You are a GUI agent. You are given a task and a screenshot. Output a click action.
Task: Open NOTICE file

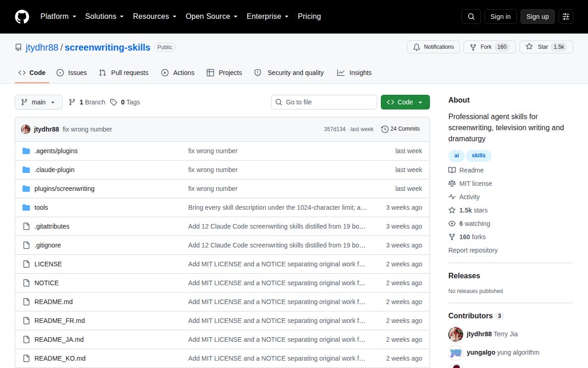(x=46, y=283)
